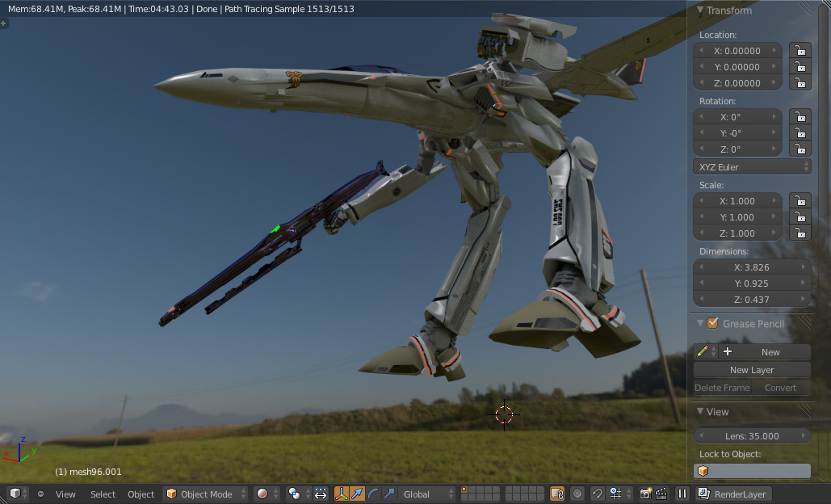Open the Object menu

point(141,494)
